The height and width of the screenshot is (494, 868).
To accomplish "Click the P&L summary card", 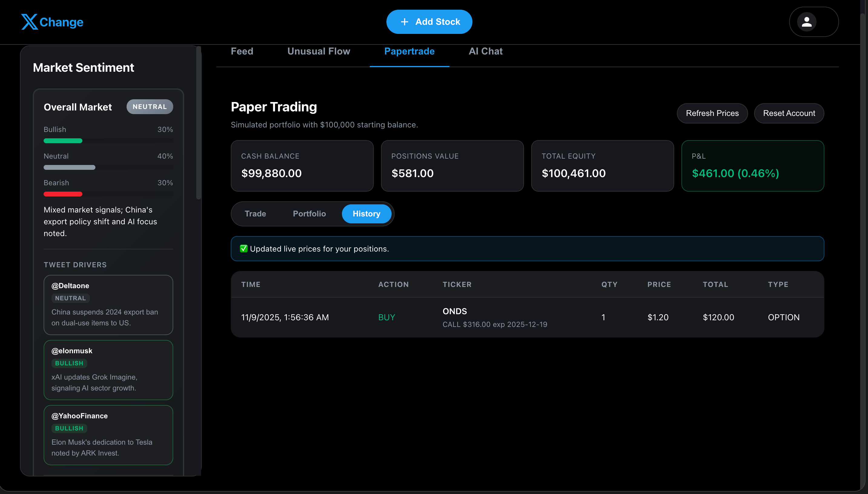I will click(752, 166).
